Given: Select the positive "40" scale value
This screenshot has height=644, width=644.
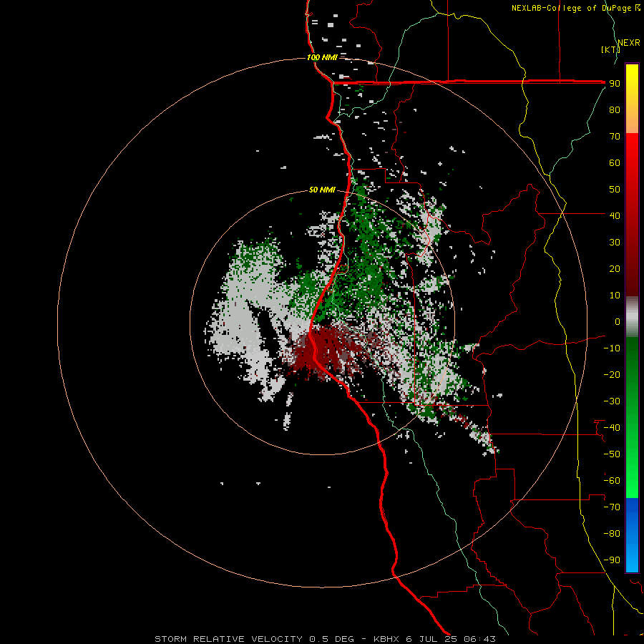Looking at the screenshot, I should [x=615, y=215].
